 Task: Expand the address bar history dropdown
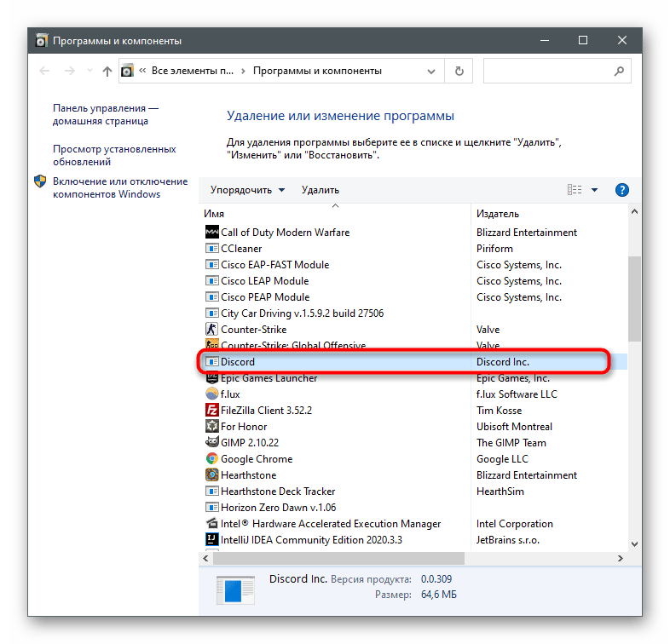pyautogui.click(x=431, y=72)
